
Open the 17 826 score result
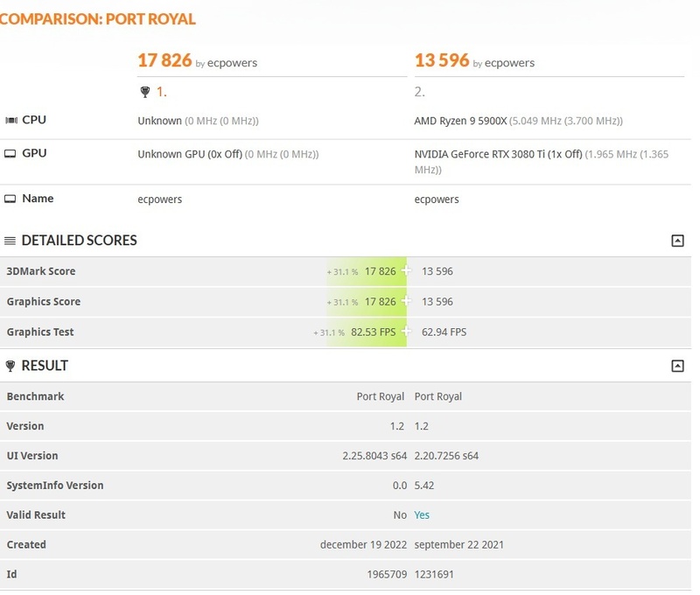pos(164,60)
